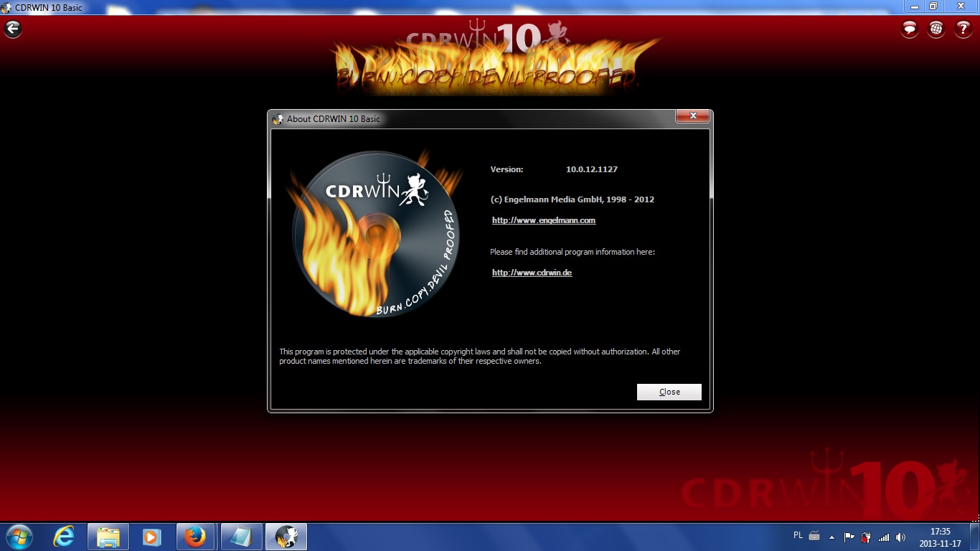
Task: Click the power plug tray icon
Action: pos(866,537)
